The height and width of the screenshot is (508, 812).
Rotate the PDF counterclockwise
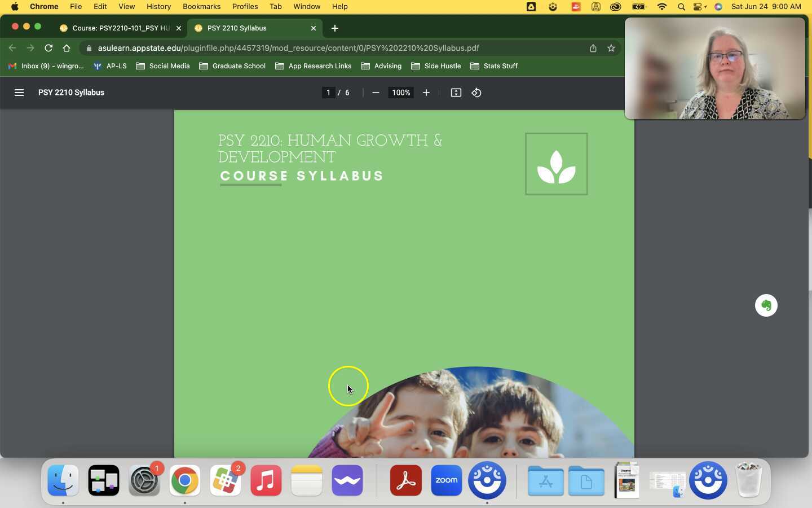[476, 93]
